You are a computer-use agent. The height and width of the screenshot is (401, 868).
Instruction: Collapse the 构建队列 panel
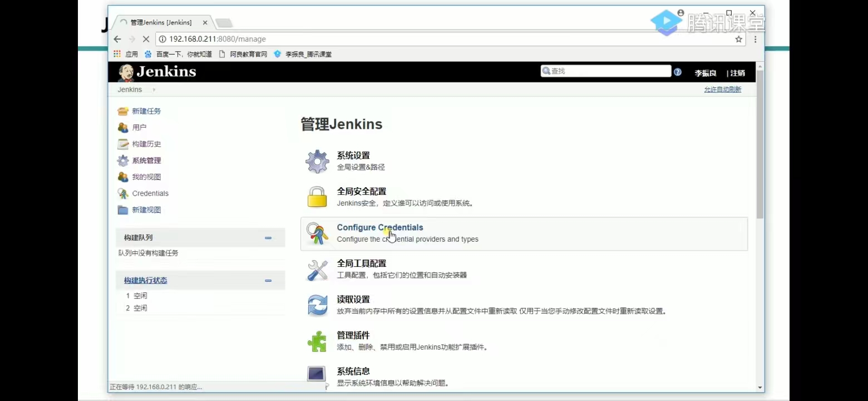click(x=268, y=238)
